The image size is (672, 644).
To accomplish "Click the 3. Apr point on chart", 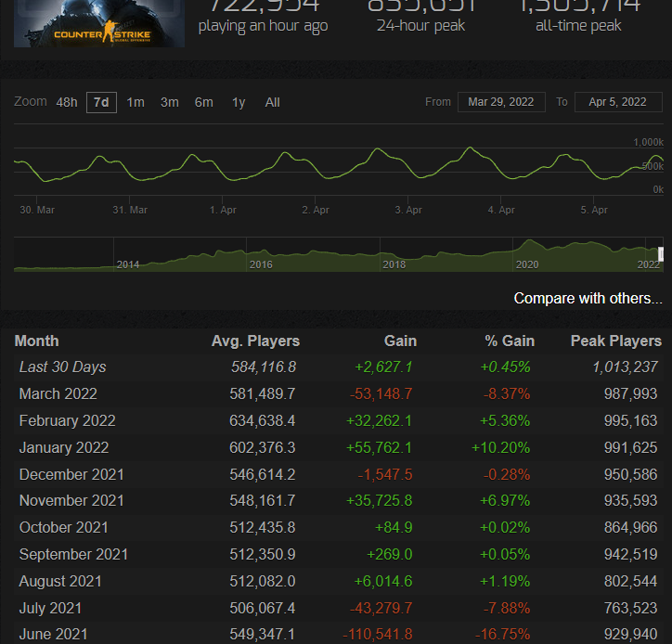I will pos(408,210).
